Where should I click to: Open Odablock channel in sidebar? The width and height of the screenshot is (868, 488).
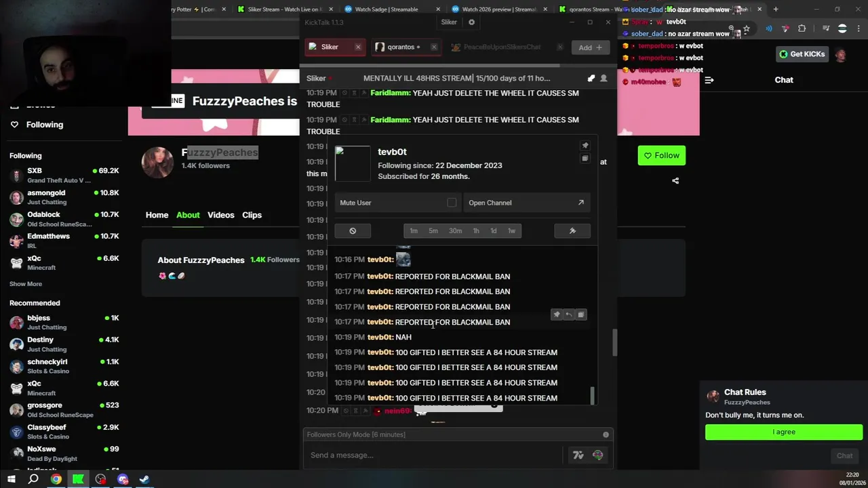tap(64, 219)
